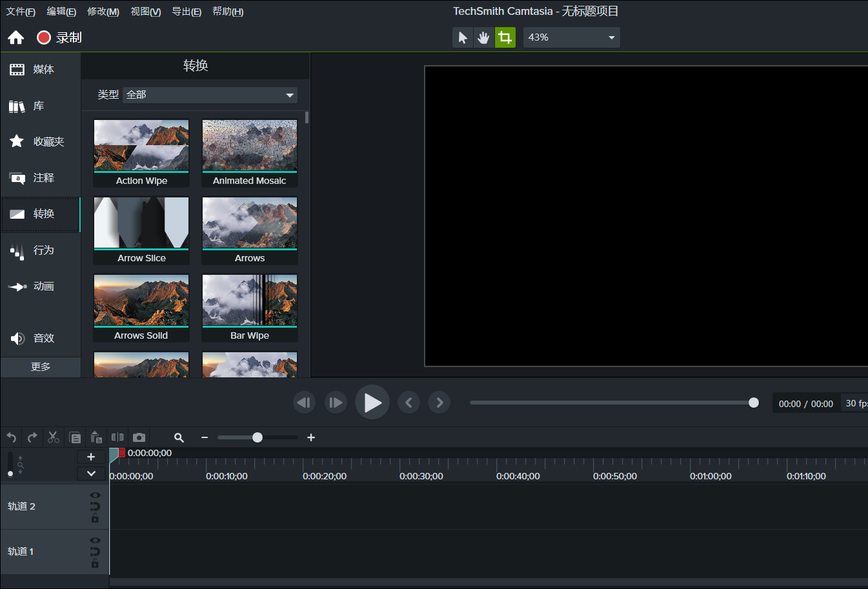Viewport: 868px width, 589px height.
Task: Step back one frame in playback
Action: click(304, 403)
